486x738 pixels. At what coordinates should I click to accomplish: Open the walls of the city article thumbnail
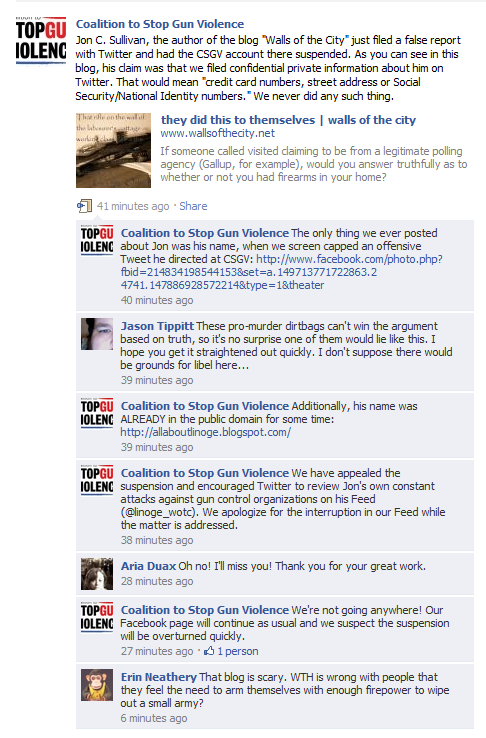pos(113,150)
